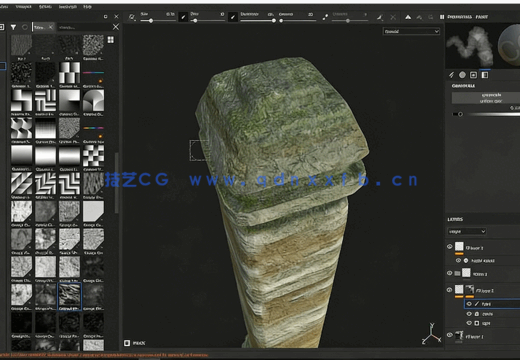Hide the folder layer 2 eye icon

(x=450, y=273)
